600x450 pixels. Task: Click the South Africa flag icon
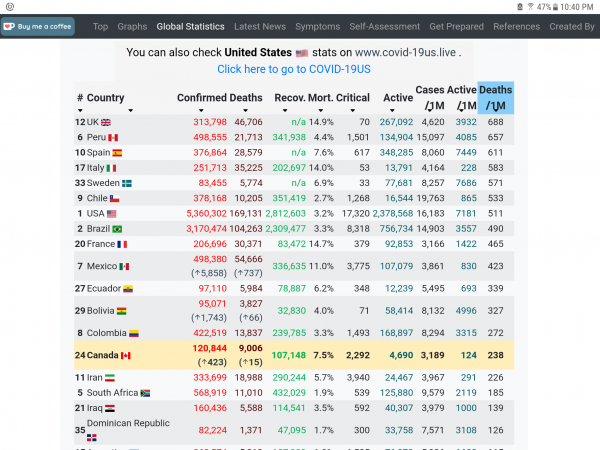coord(145,393)
